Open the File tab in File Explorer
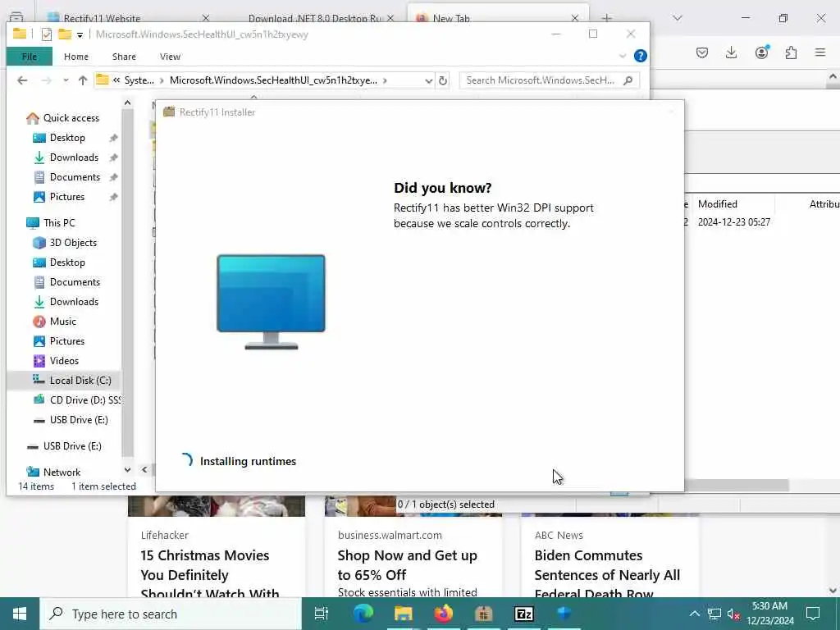Image resolution: width=840 pixels, height=630 pixels. [30, 57]
